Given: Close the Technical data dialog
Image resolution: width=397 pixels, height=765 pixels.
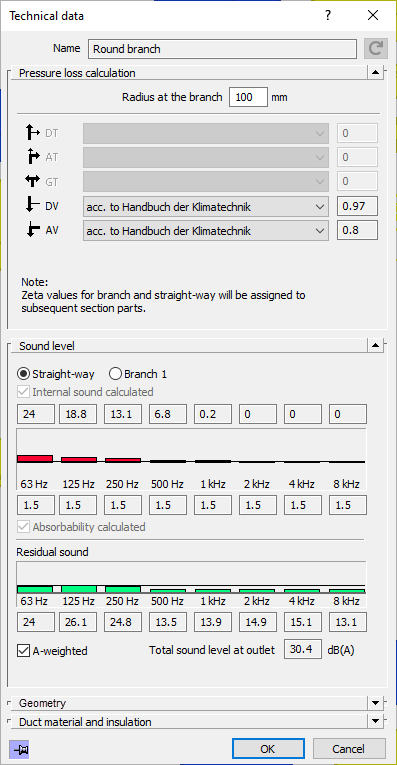Looking at the screenshot, I should 373,16.
